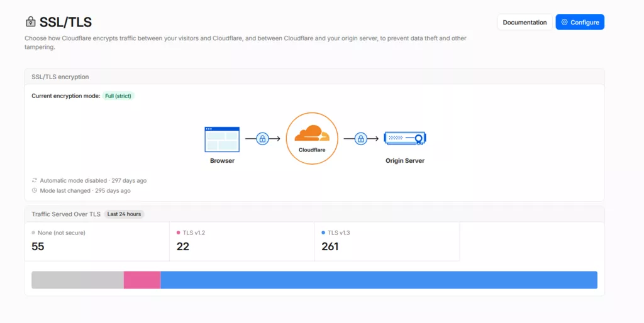
Task: Click the blue TLS v1.3 legend dot
Action: point(323,233)
